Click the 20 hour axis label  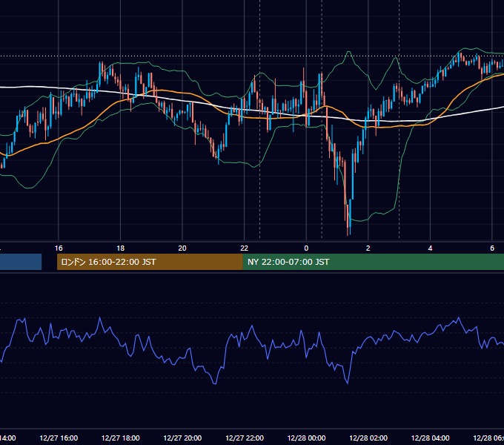[x=182, y=248]
